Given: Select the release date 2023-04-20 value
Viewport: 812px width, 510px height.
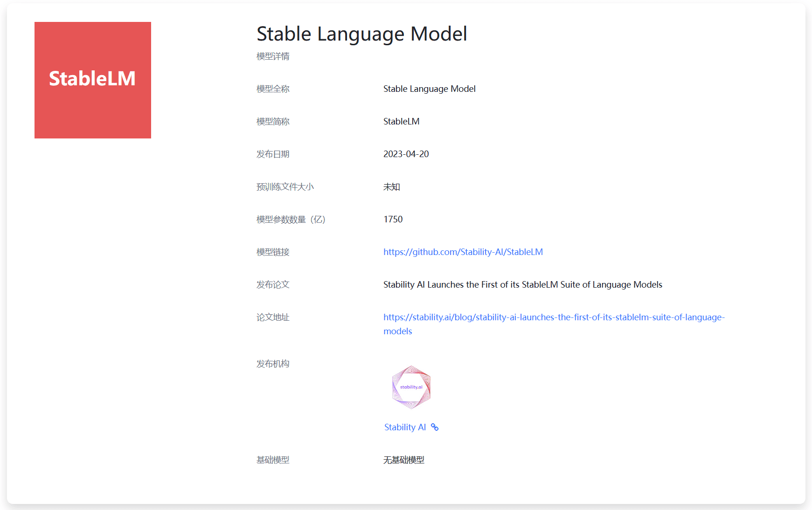Looking at the screenshot, I should pyautogui.click(x=406, y=154).
